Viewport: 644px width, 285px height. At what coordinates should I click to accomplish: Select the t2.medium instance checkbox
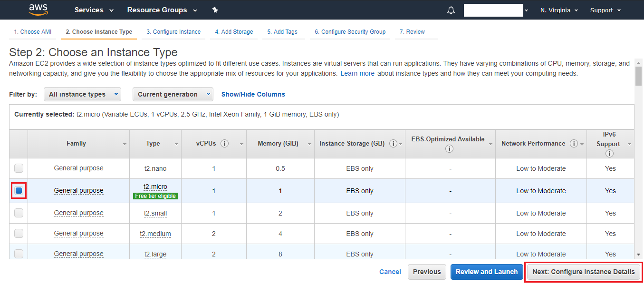19,234
